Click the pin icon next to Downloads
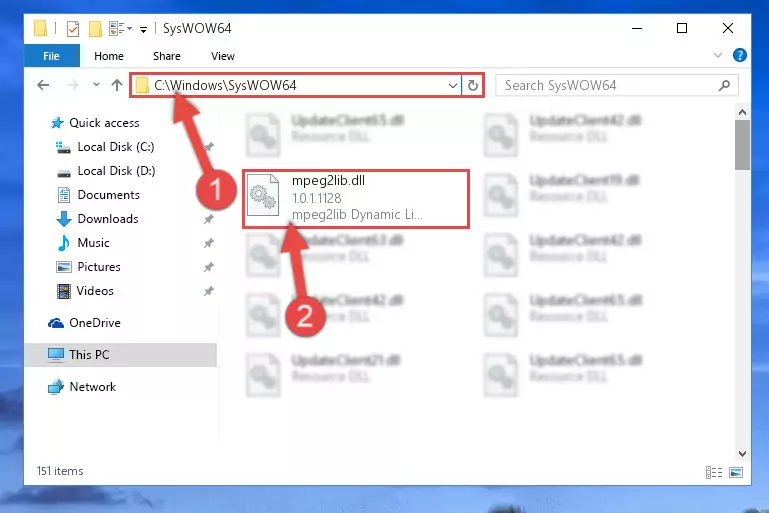This screenshot has height=513, width=769. tap(209, 219)
